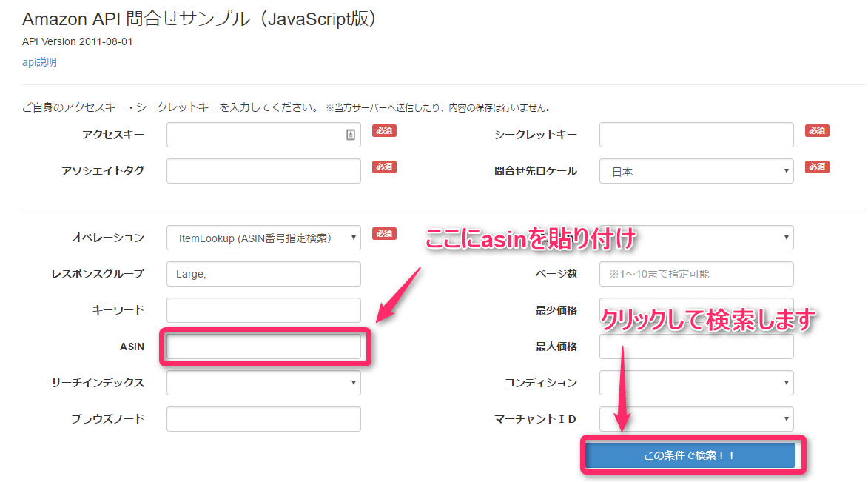Click the 最大価格 input field
The image size is (868, 482).
(696, 347)
